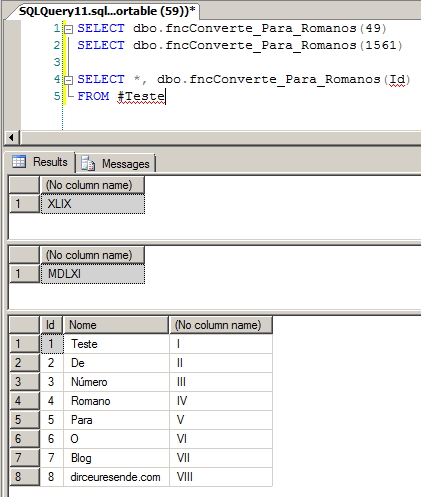The image size is (421, 497).
Task: Click the SELECT keyword on line 2
Action: 101,45
